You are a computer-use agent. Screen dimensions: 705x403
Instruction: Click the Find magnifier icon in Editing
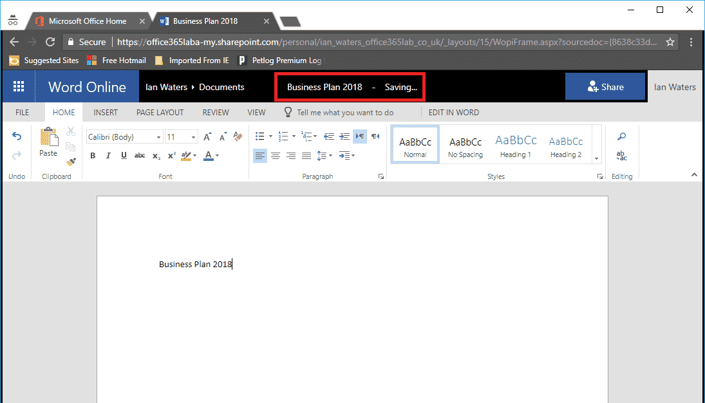pyautogui.click(x=622, y=136)
